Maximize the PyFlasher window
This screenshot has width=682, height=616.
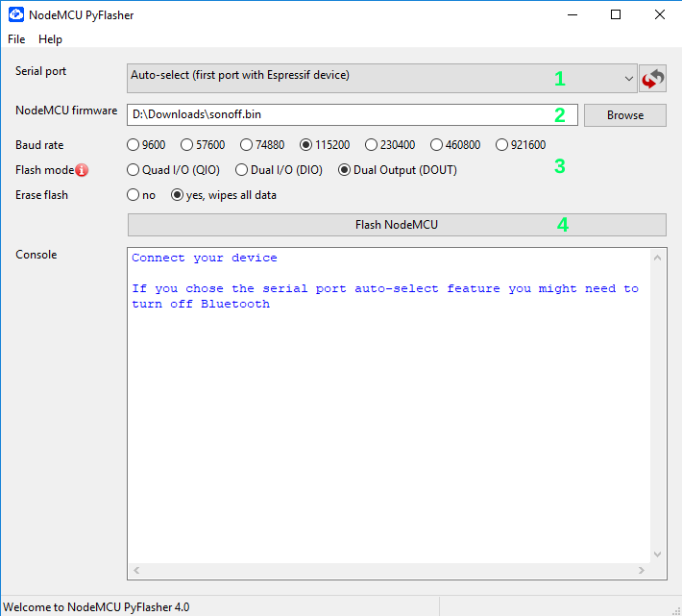[616, 14]
